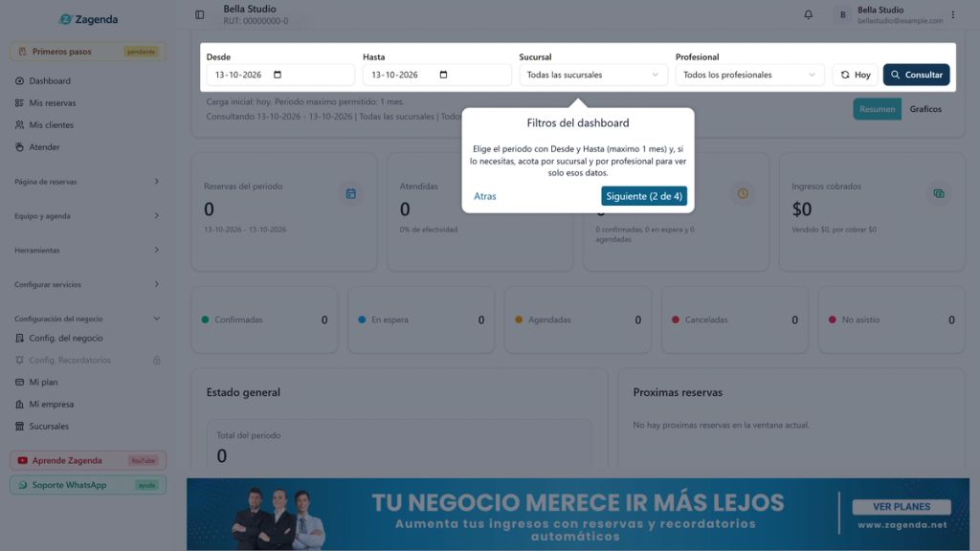The height and width of the screenshot is (551, 980).
Task: Open calendar picker in Hasta field
Action: pyautogui.click(x=443, y=75)
